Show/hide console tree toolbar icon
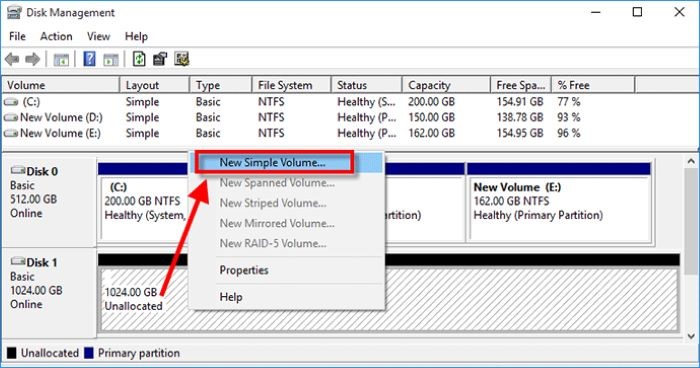Image resolution: width=700 pixels, height=368 pixels. [61, 59]
